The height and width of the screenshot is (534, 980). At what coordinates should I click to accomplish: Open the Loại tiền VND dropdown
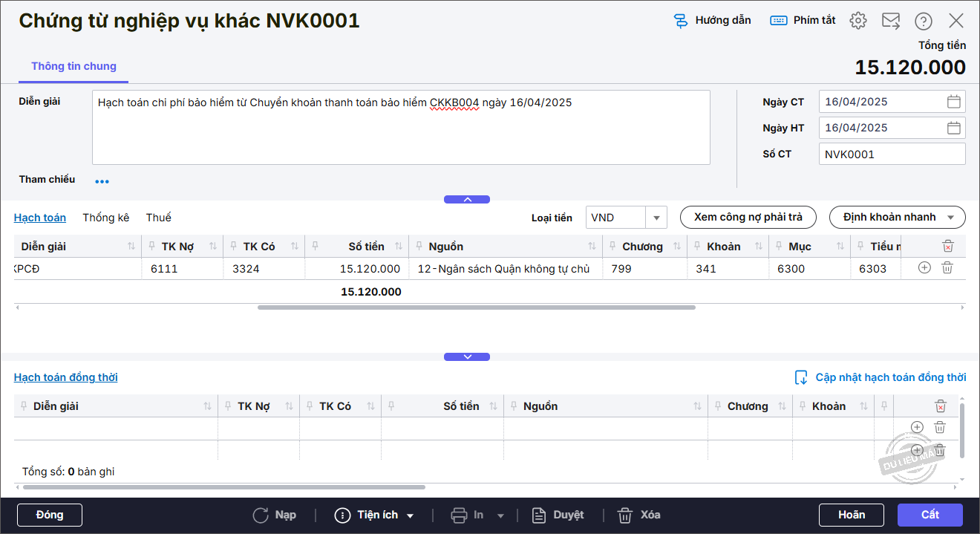(x=656, y=218)
